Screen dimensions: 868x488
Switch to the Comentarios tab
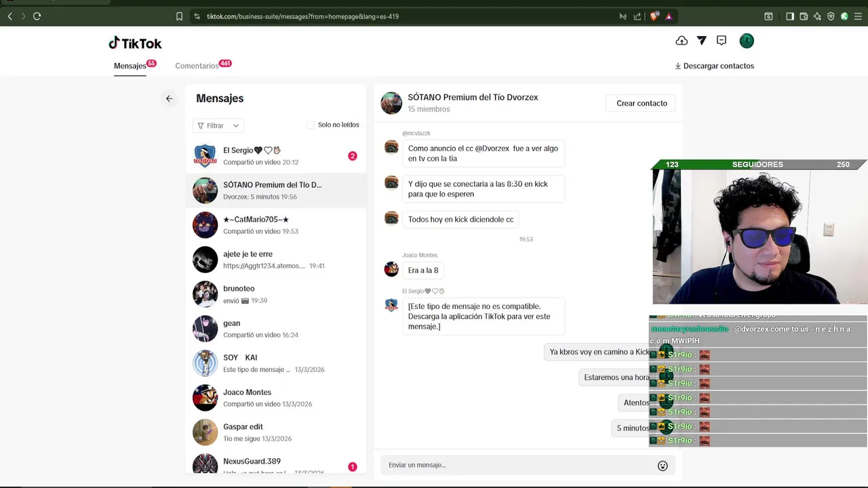[x=197, y=66]
